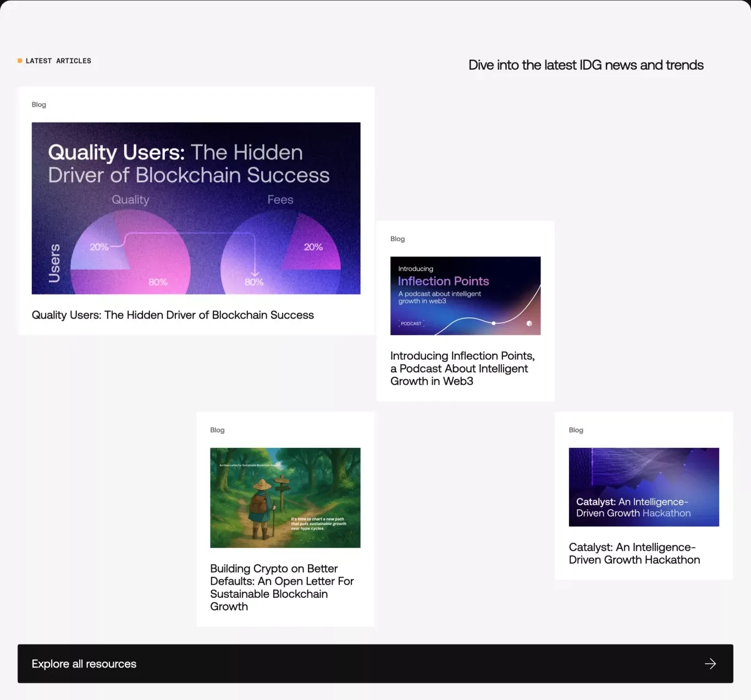This screenshot has width=751, height=700.
Task: Click the arrow icon in Explore all resources bar
Action: pos(710,664)
